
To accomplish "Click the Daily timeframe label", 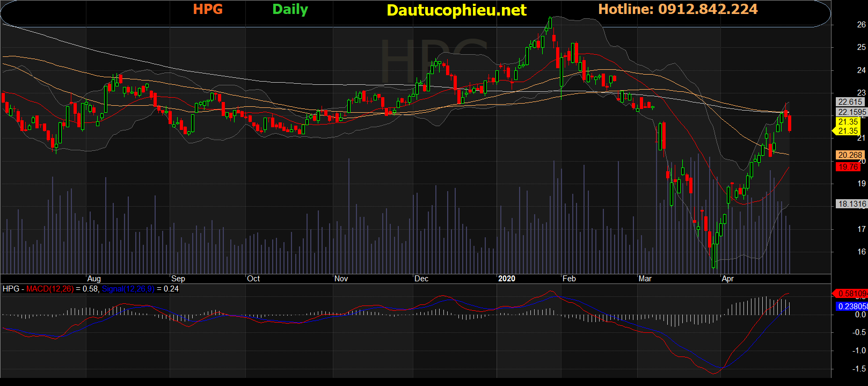I will (x=290, y=9).
